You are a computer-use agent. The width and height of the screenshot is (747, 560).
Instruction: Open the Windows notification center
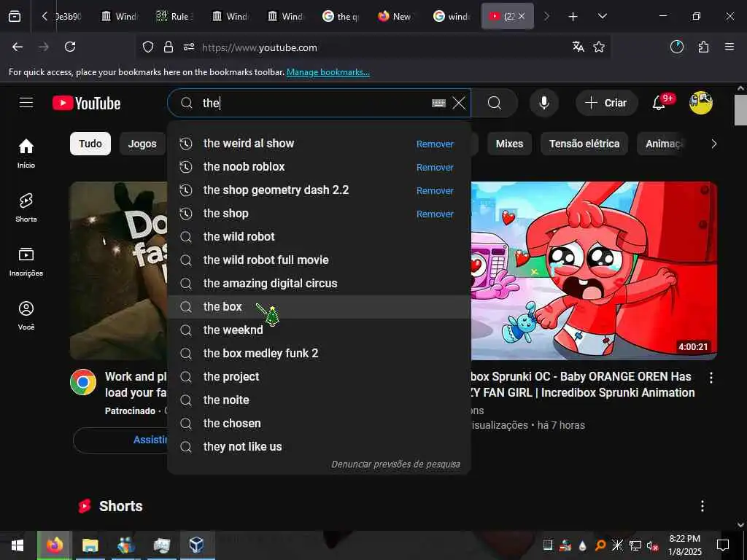point(723,545)
